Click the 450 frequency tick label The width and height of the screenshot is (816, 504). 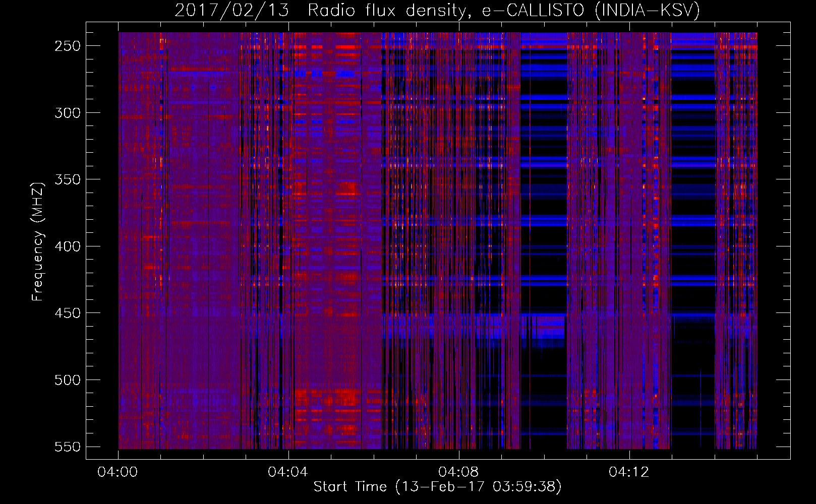(x=68, y=313)
